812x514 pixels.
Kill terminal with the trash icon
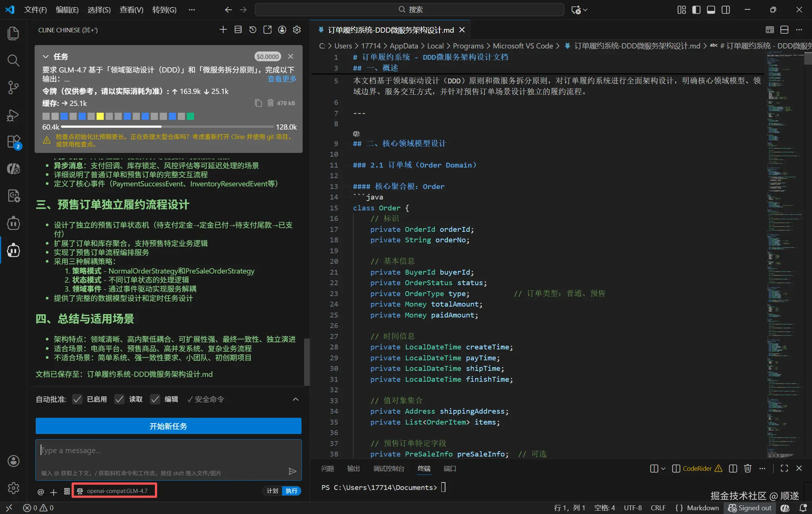pos(747,469)
